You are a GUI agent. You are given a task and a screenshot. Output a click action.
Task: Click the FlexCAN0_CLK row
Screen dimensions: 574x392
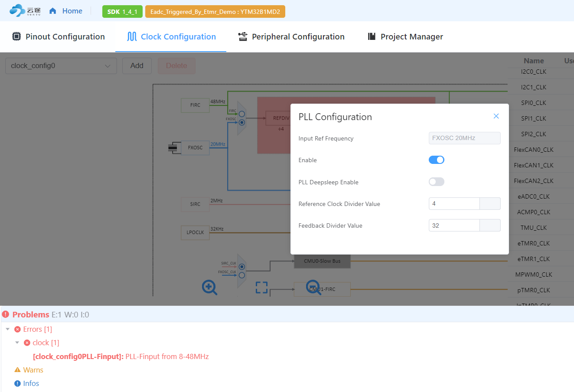[541, 150]
